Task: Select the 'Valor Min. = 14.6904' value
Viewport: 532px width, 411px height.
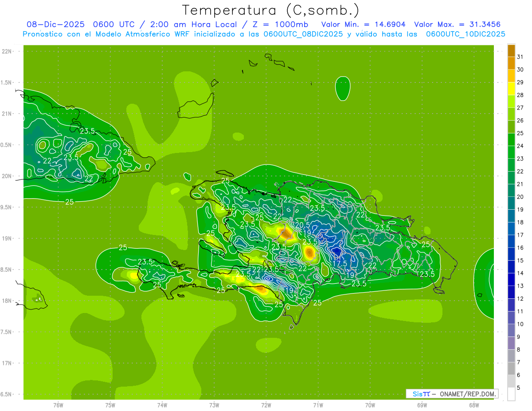Action: click(x=363, y=24)
